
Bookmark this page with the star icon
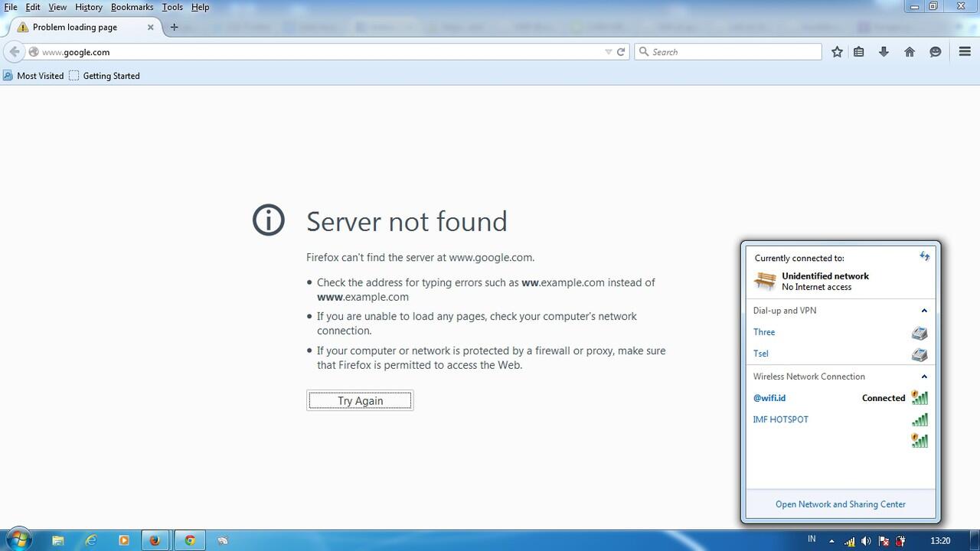coord(837,52)
